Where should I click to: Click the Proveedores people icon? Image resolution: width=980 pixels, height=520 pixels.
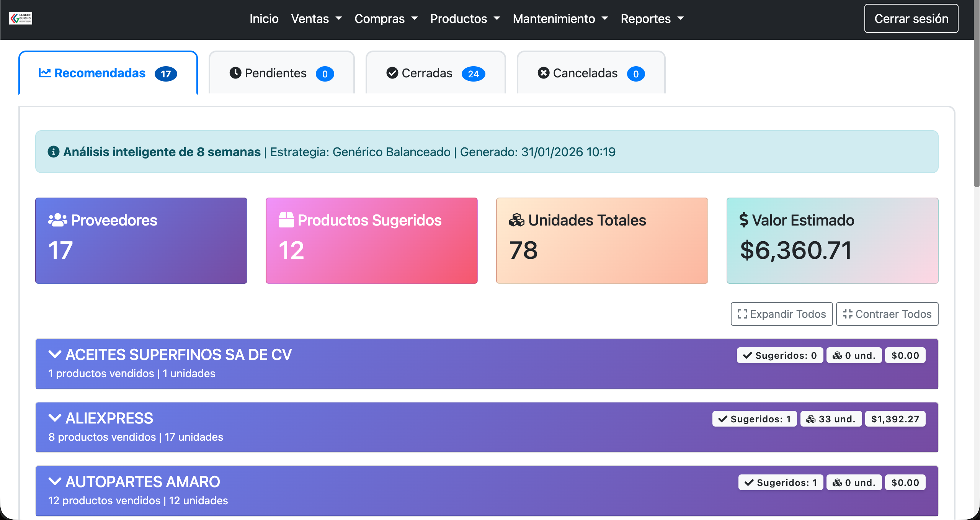coord(57,220)
